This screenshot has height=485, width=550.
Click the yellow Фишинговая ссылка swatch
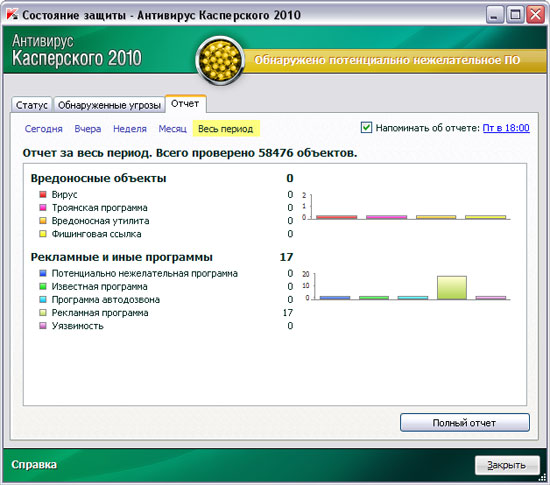43,234
